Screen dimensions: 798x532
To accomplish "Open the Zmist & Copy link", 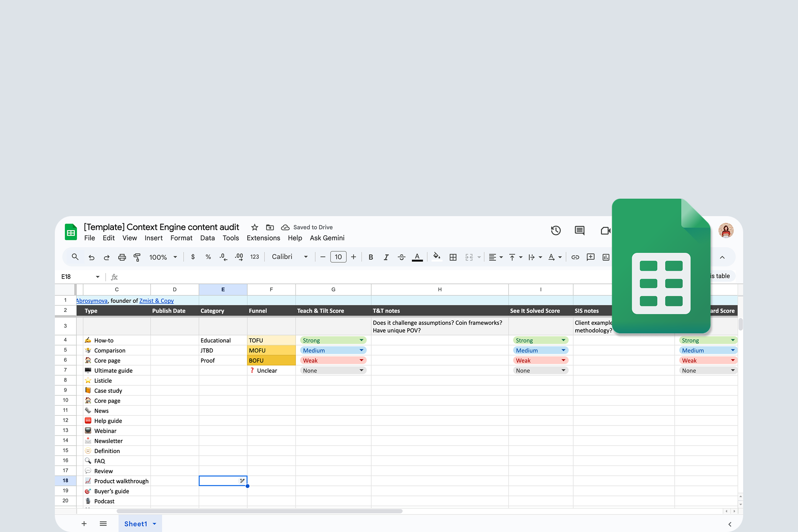I will click(x=156, y=300).
